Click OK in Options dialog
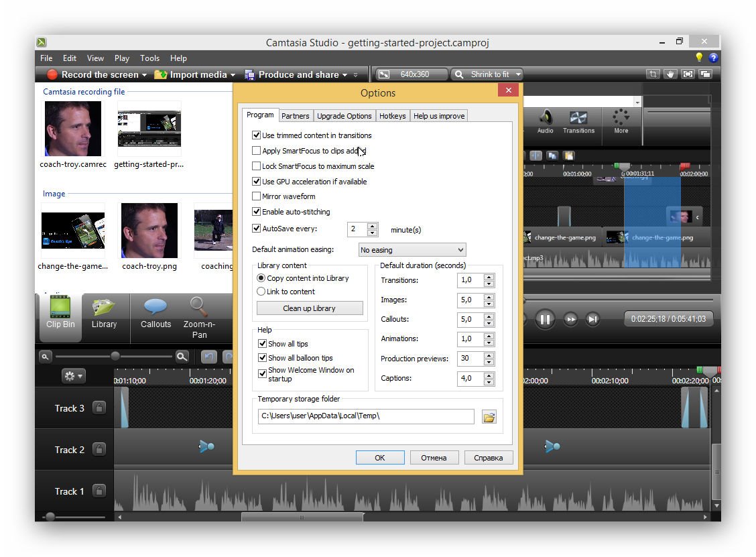 tap(380, 458)
